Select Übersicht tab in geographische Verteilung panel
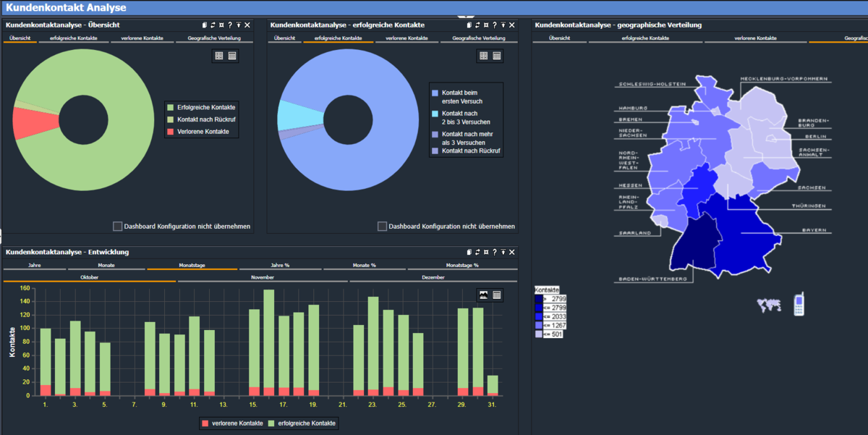 pyautogui.click(x=559, y=38)
